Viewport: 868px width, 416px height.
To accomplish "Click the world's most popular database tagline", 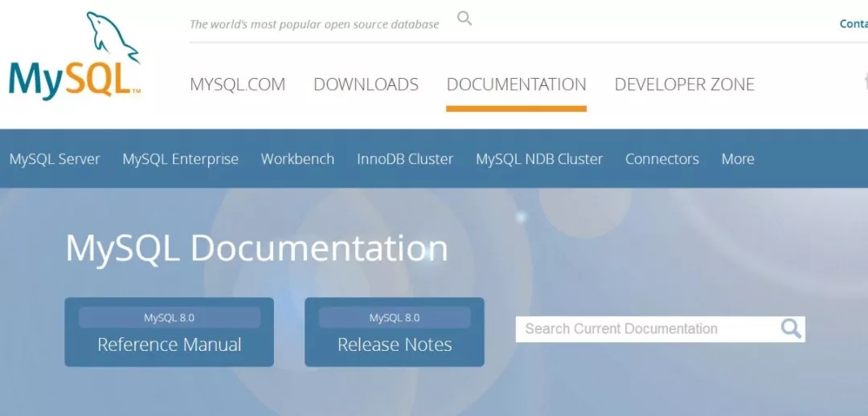I will [x=314, y=24].
